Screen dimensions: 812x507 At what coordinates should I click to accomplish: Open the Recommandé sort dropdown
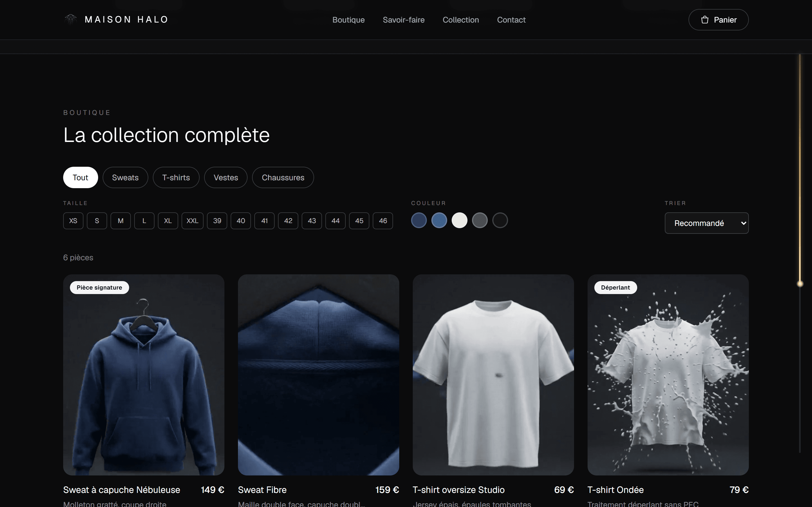coord(707,223)
